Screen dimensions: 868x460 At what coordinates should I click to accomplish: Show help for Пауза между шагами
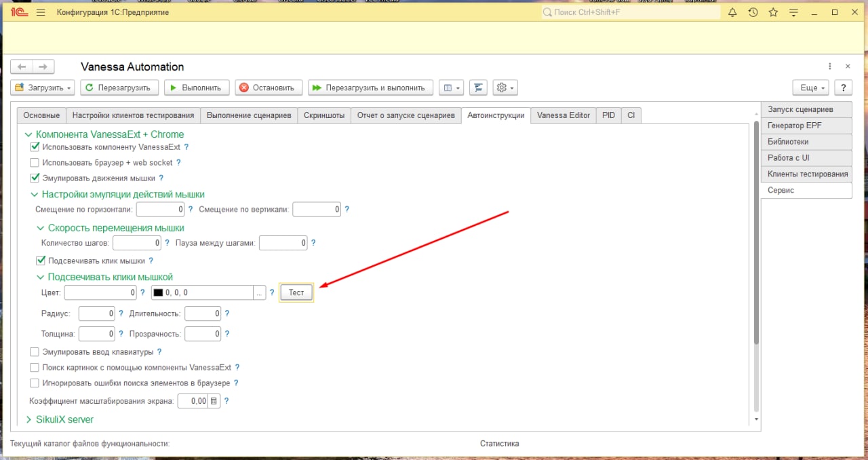tap(313, 242)
